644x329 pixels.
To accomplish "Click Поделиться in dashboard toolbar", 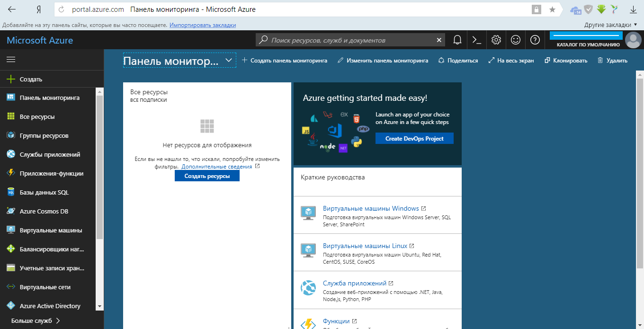I will click(458, 61).
